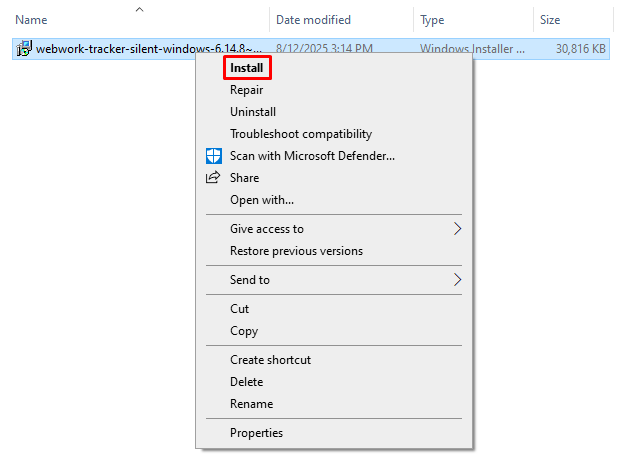Click the webwork-tracker installer file icon
The image size is (627, 474).
pos(24,48)
